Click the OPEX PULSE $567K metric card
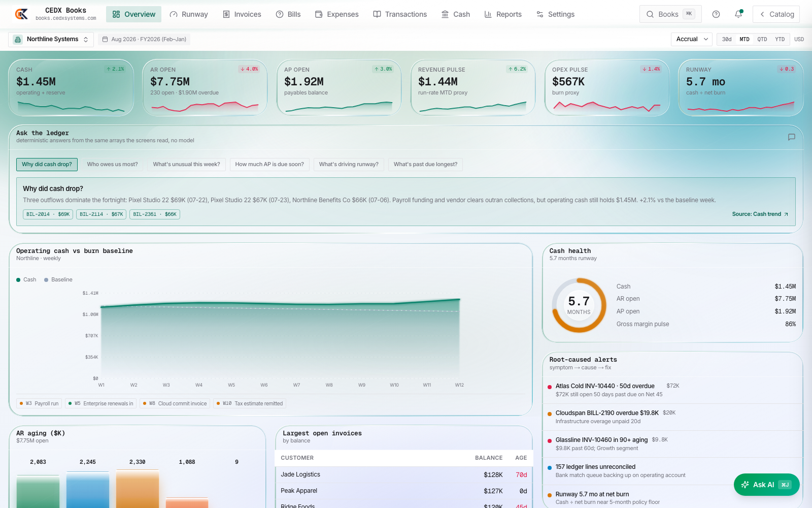The image size is (812, 508). [607, 88]
